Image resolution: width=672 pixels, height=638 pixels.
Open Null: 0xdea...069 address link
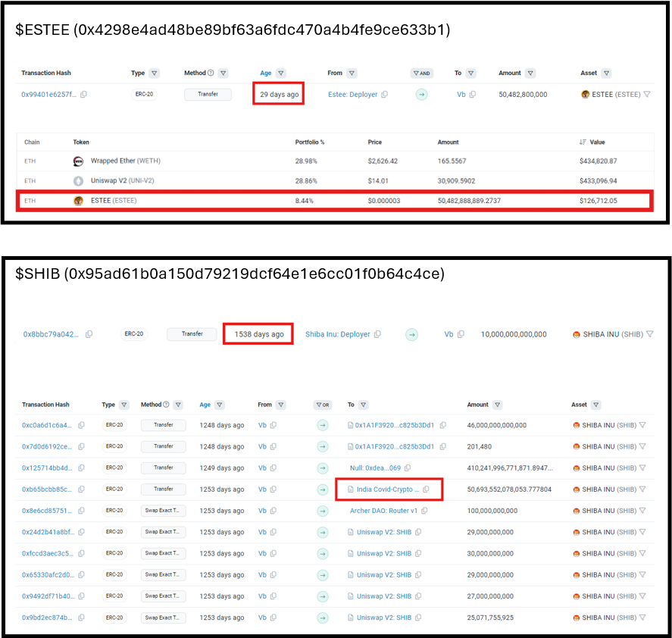click(x=375, y=468)
